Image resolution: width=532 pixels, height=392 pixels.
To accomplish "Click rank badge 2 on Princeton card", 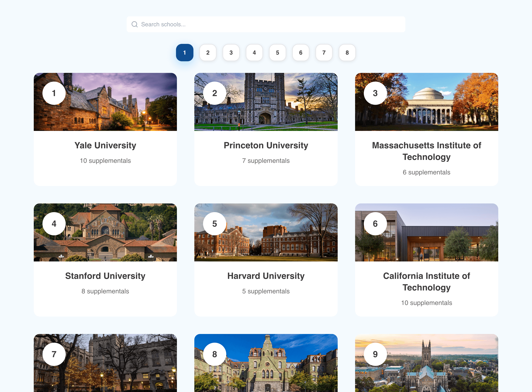I will pyautogui.click(x=215, y=93).
